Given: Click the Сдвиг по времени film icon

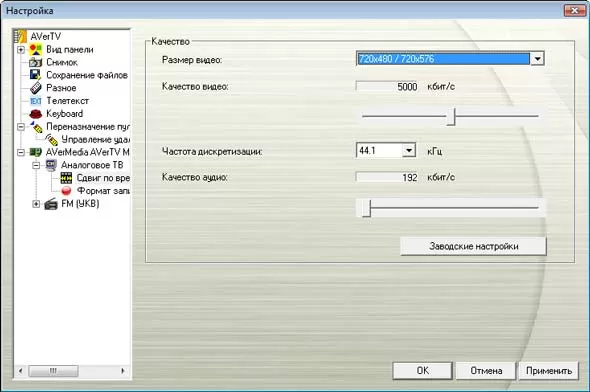Looking at the screenshot, I should pyautogui.click(x=66, y=178).
